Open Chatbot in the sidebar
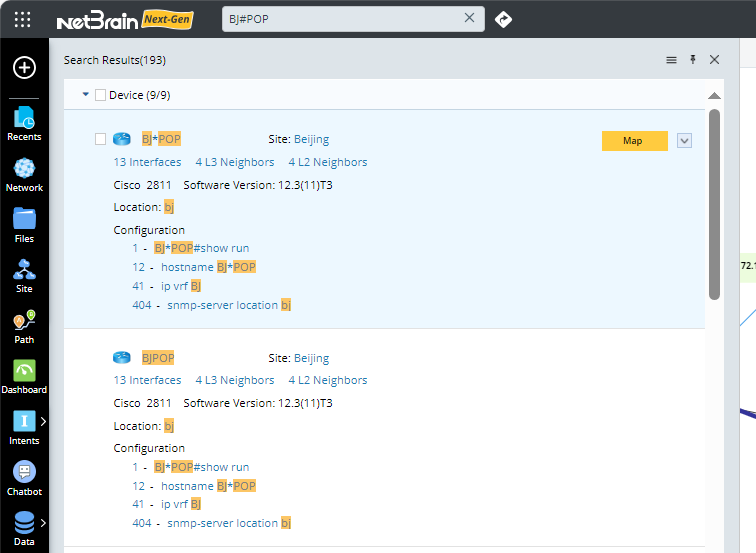This screenshot has width=756, height=553. coord(24,479)
